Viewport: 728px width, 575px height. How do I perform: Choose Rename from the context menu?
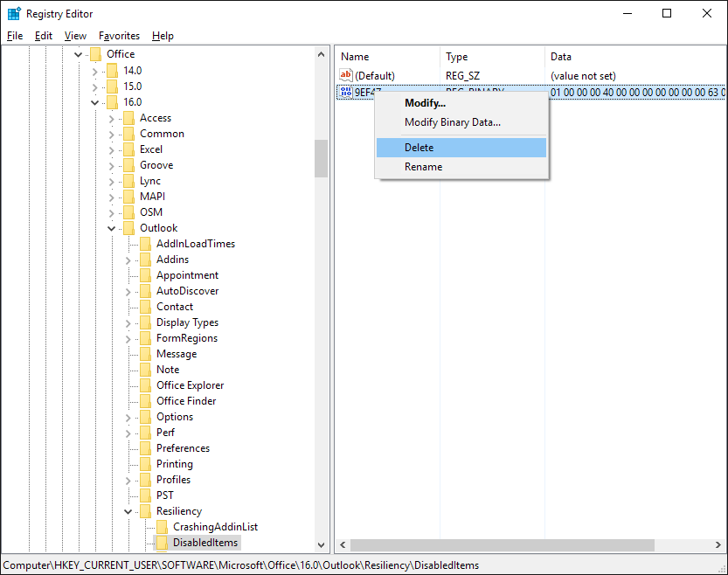tap(461, 167)
